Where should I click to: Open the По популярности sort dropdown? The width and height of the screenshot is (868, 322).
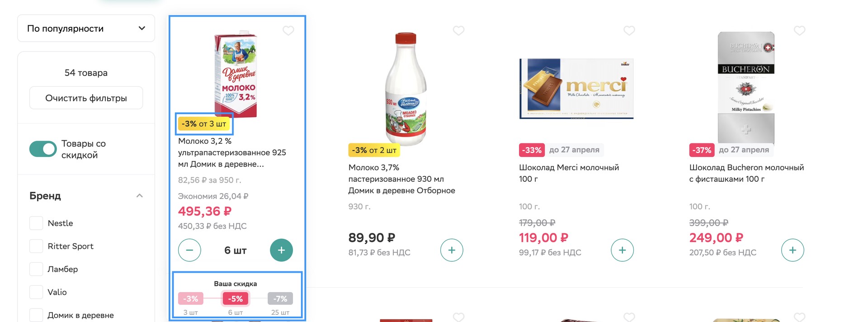click(x=86, y=28)
